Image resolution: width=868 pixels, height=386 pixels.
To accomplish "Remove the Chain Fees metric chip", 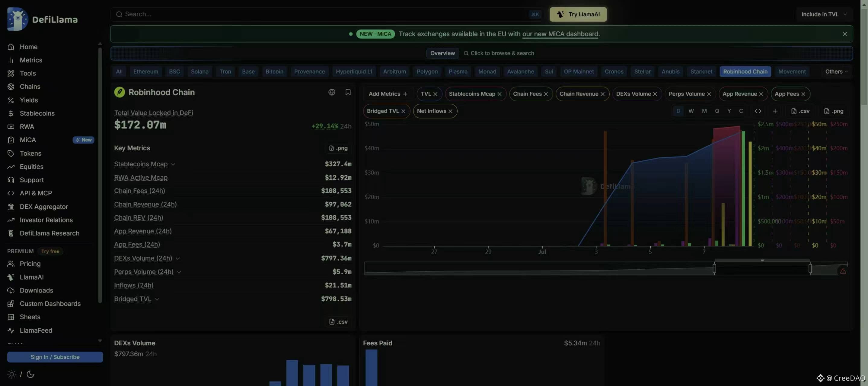I will 546,94.
